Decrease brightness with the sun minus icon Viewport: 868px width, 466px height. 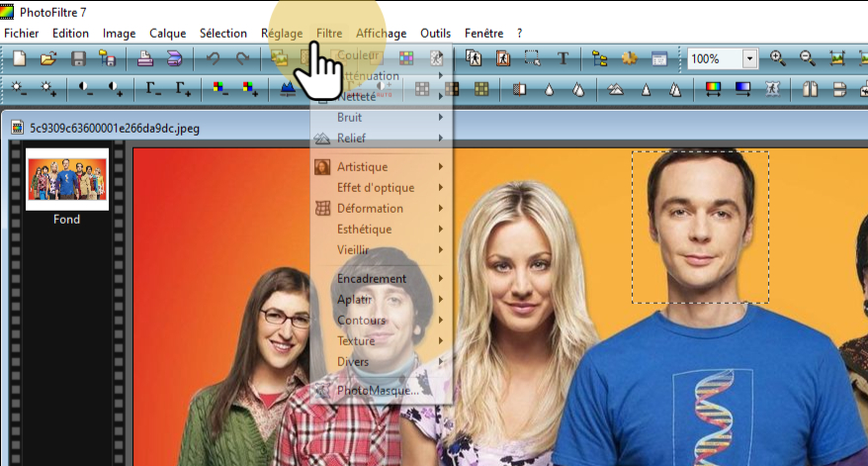pyautogui.click(x=20, y=89)
